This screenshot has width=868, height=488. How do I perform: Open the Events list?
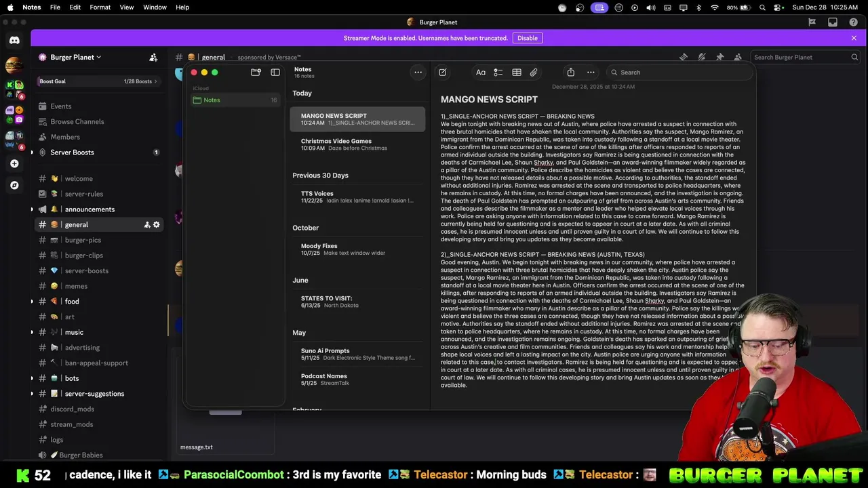tap(99, 106)
